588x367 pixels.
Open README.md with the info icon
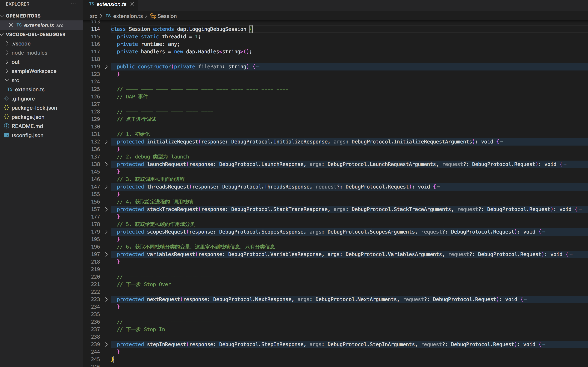point(6,126)
